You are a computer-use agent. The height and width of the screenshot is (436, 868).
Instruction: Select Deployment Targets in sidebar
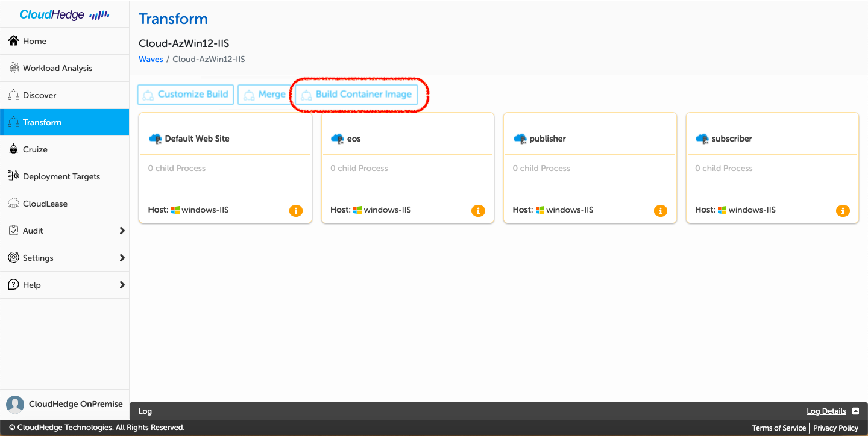click(x=61, y=176)
